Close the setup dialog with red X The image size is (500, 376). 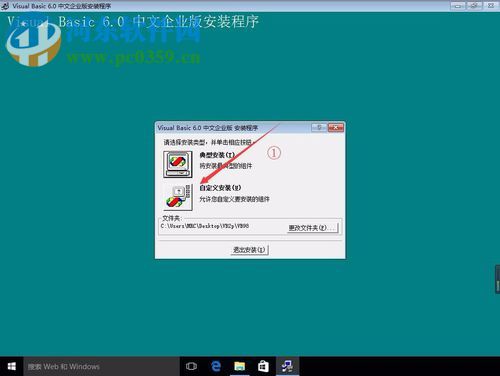click(336, 127)
